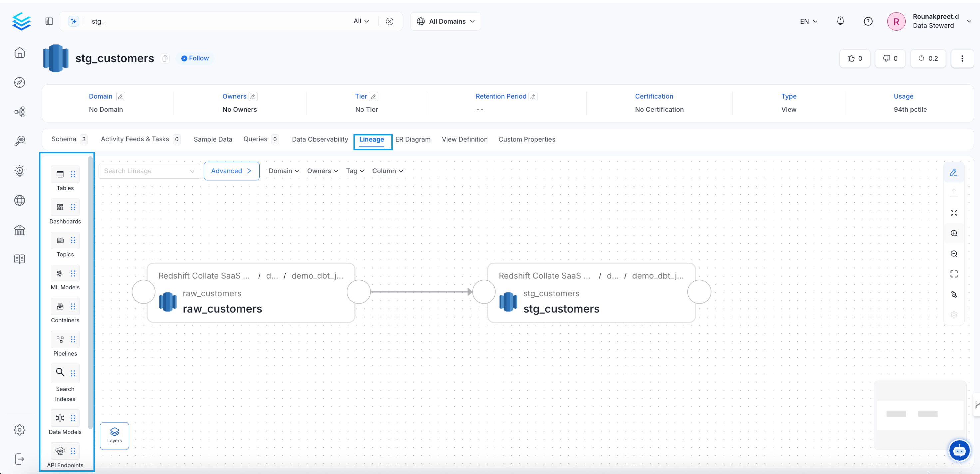
Task: Open the Glossary book icon in the sidebar
Action: point(19,259)
